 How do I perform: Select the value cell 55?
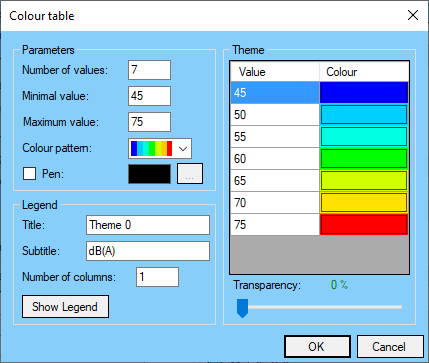click(275, 137)
